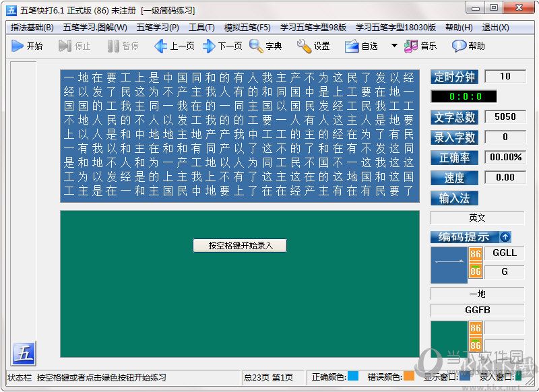Click the 暂停 (Pause) toolbar icon
539x392 pixels.
click(x=114, y=46)
